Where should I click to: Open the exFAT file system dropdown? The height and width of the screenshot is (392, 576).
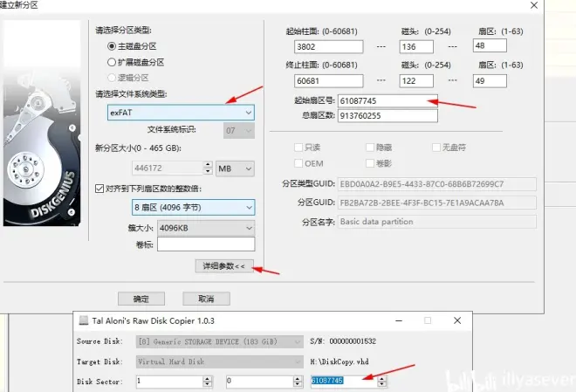point(181,113)
